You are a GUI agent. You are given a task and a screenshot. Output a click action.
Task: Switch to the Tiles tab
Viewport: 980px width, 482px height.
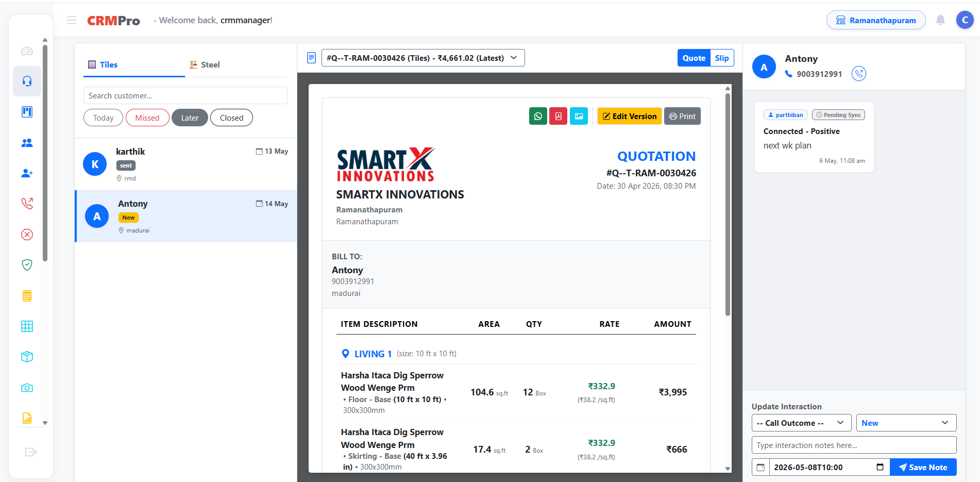(134, 64)
